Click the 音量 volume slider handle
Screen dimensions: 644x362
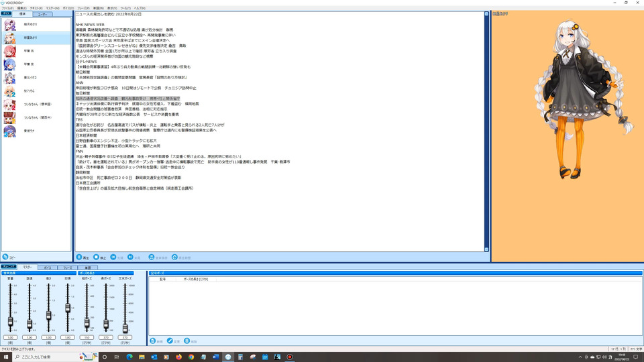[10, 321]
